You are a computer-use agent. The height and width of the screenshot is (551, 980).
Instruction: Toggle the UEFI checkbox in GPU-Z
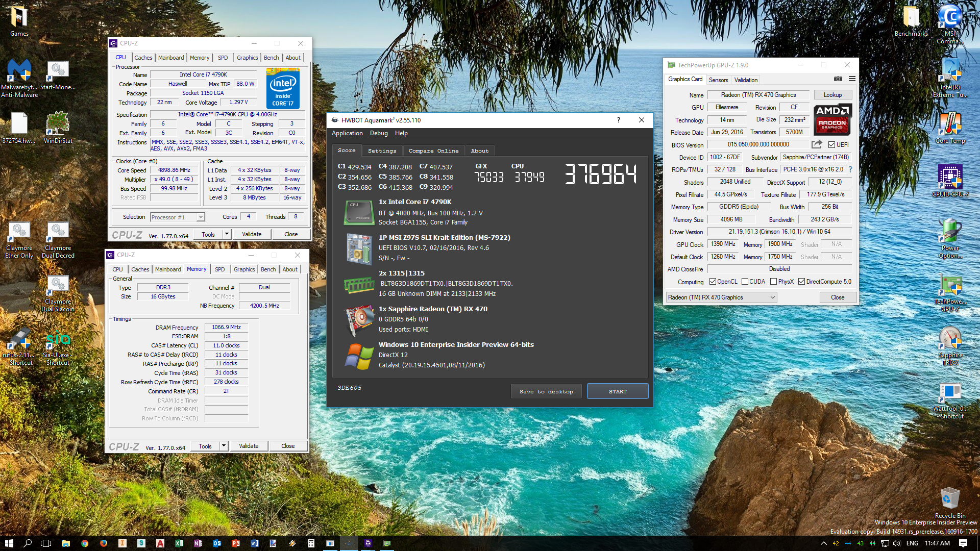click(832, 145)
